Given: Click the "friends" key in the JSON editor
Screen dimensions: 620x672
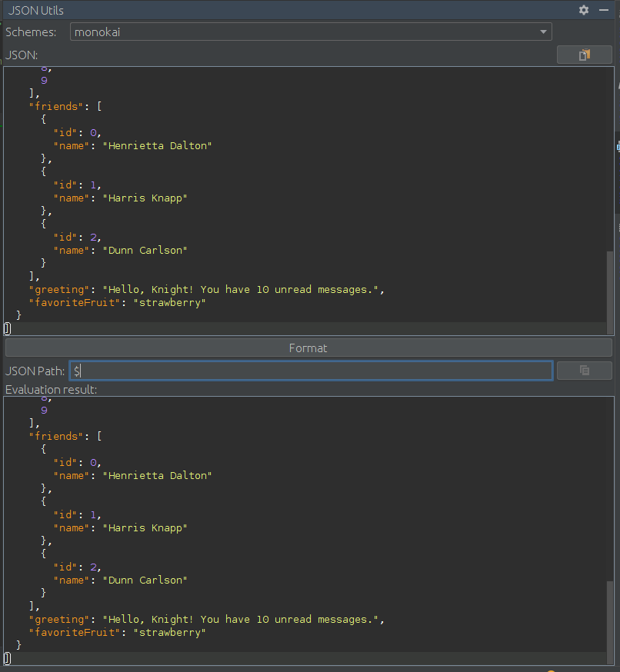Looking at the screenshot, I should (x=55, y=106).
